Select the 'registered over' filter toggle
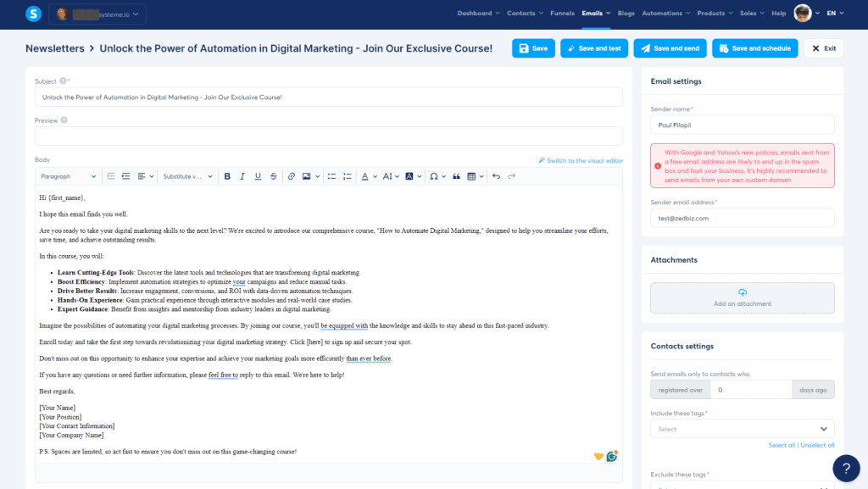This screenshot has width=868, height=489. pos(679,389)
